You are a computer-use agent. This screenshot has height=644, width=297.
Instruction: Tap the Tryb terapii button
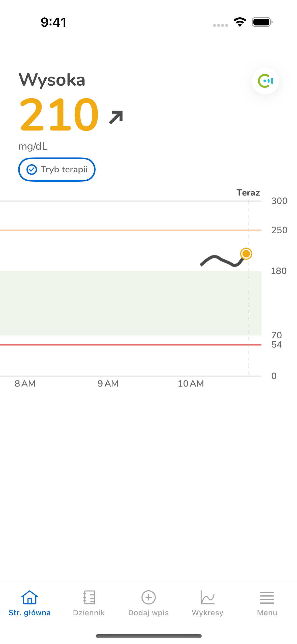[57, 170]
